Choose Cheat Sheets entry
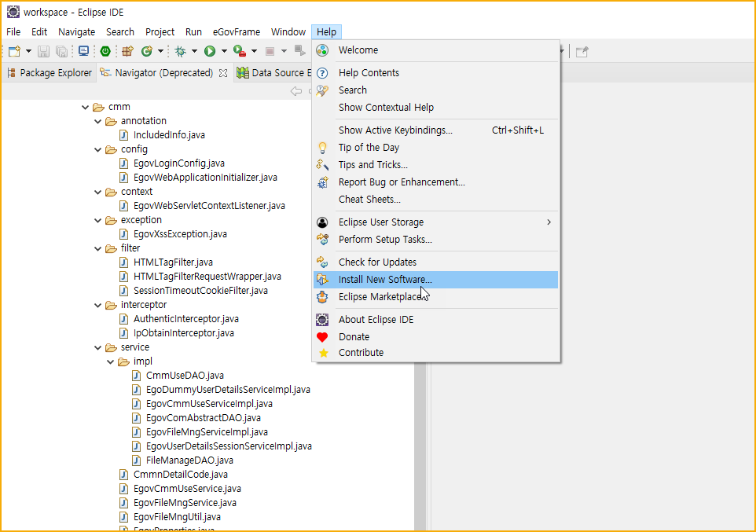This screenshot has width=756, height=532. pyautogui.click(x=436, y=200)
